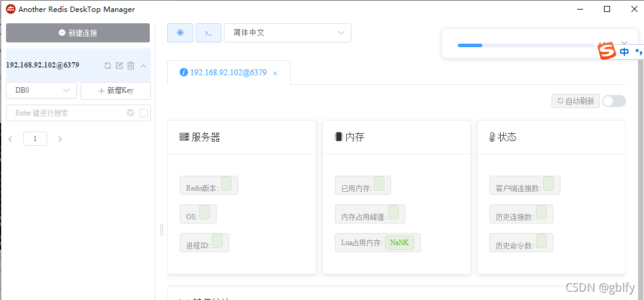Click the 状态 card header
Image resolution: width=644 pixels, height=300 pixels.
tap(551, 137)
